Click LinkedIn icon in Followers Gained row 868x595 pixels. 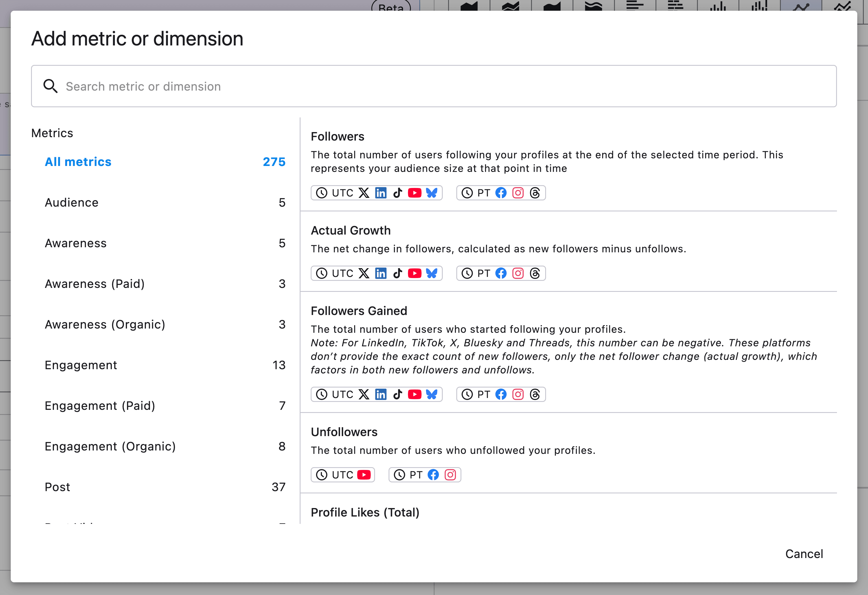click(381, 394)
